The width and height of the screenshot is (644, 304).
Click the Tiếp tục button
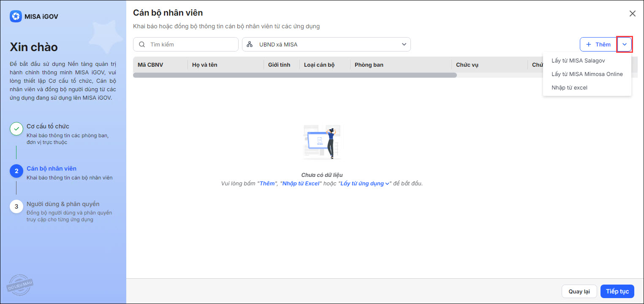(x=617, y=291)
